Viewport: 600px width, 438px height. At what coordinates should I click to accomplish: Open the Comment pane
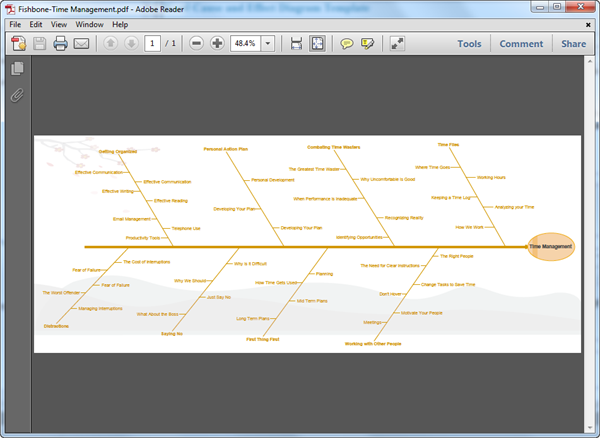point(521,44)
